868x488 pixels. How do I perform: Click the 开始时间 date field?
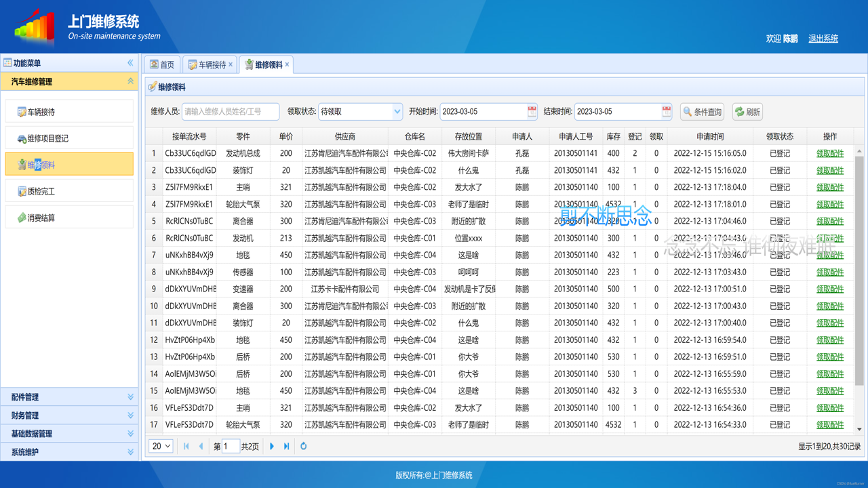(483, 112)
